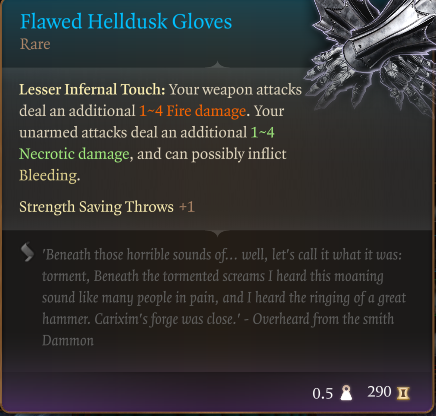Click the Carixim's forge flavor text line

coord(218,319)
